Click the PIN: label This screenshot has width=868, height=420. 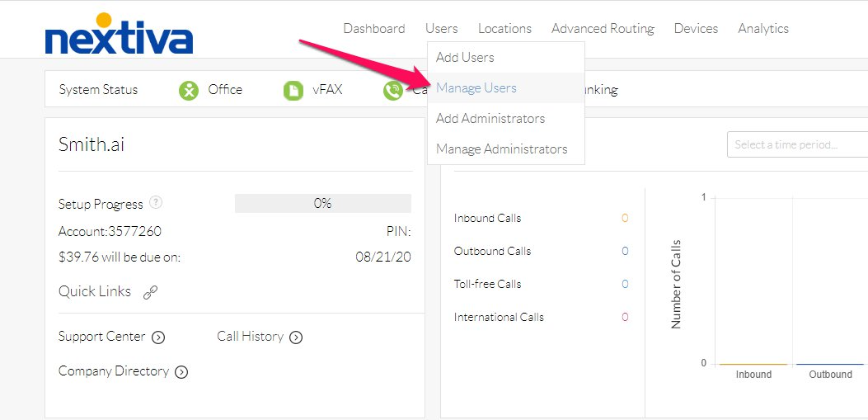399,232
